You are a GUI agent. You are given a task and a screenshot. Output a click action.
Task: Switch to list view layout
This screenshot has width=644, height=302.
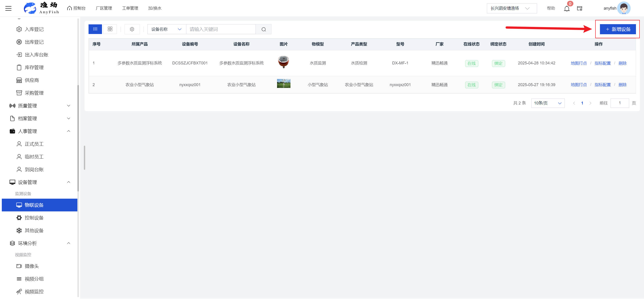click(95, 29)
